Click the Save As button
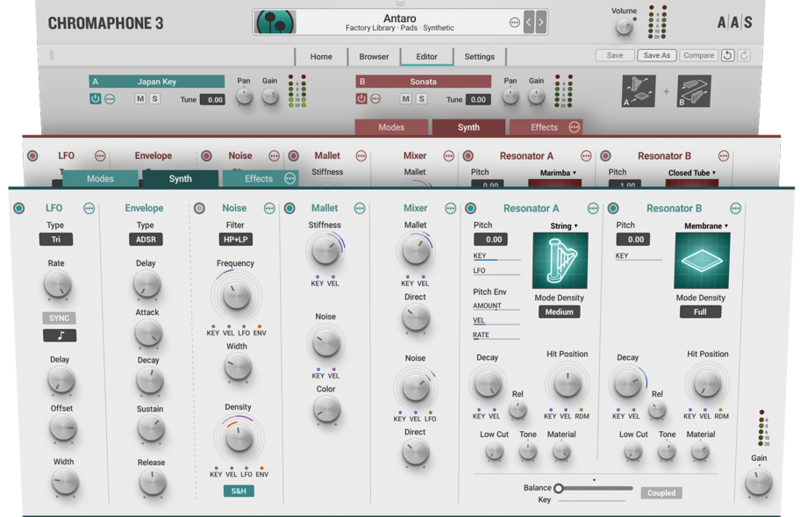Screen dimensions: 800x517 (656, 56)
